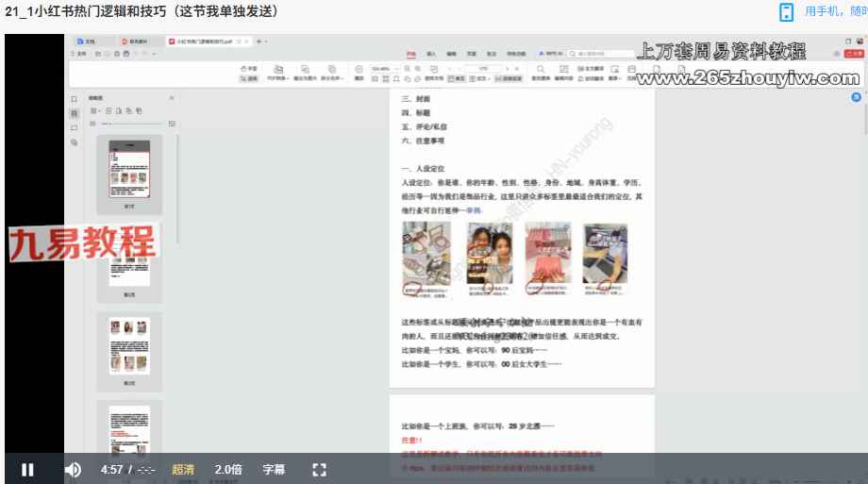Enable 双页 two-page view

pos(479,78)
